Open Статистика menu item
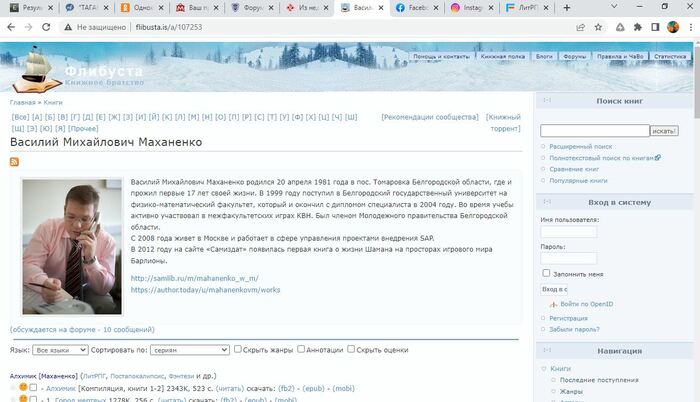Viewport: 700px width, 402px height. coord(670,56)
